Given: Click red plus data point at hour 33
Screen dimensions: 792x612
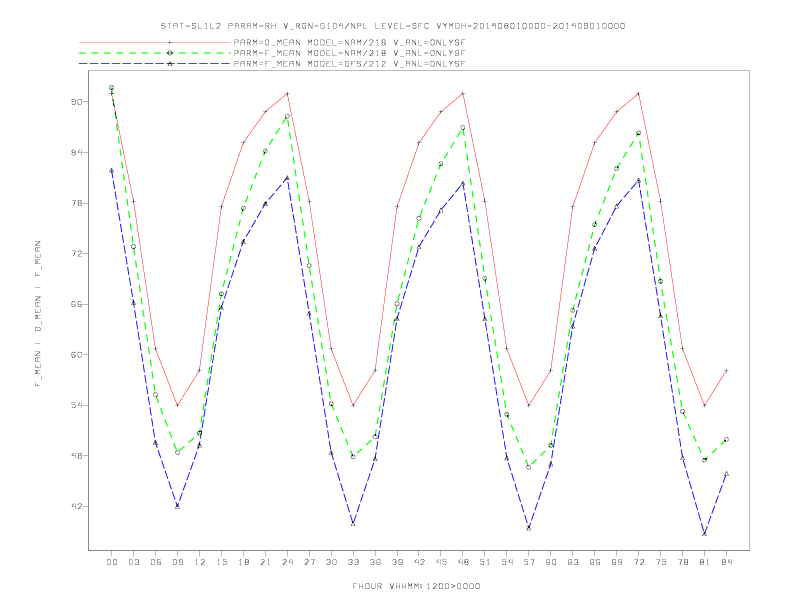Looking at the screenshot, I should coord(353,405).
